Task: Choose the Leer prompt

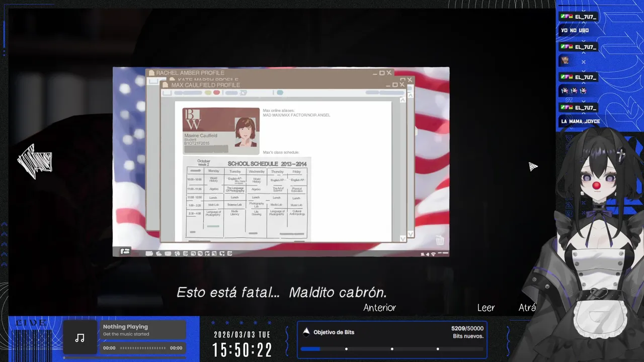Action: coord(486,308)
